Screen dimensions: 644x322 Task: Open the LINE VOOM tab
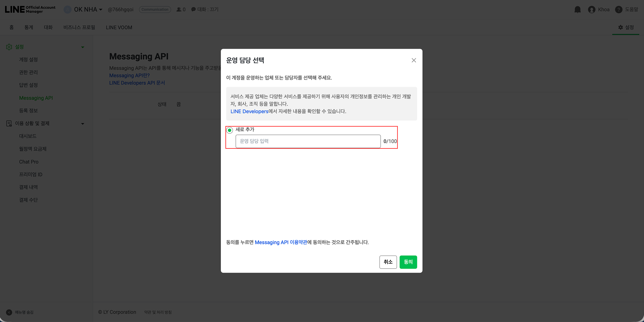[119, 27]
